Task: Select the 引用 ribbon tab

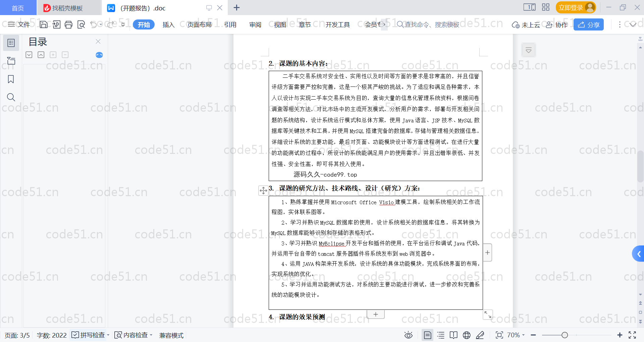Action: coord(230,24)
